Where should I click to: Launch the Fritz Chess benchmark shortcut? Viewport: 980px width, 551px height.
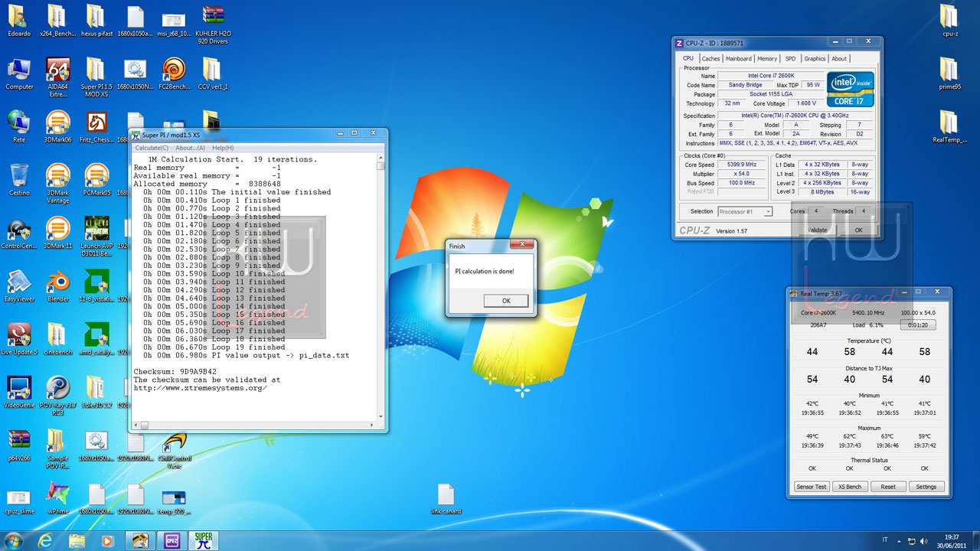(96, 127)
